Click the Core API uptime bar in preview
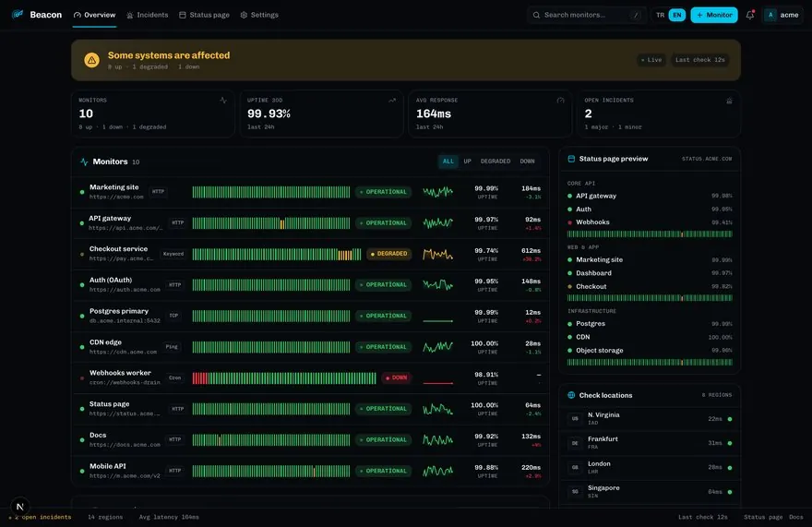Image resolution: width=812 pixels, height=527 pixels. pyautogui.click(x=650, y=234)
